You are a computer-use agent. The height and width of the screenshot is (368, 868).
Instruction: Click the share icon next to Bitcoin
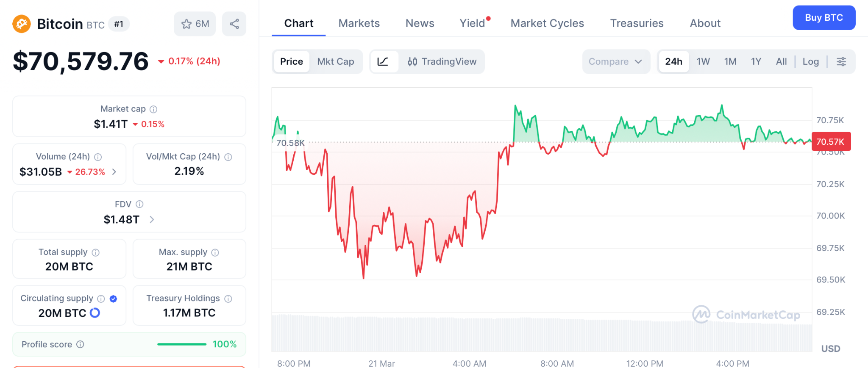tap(234, 24)
